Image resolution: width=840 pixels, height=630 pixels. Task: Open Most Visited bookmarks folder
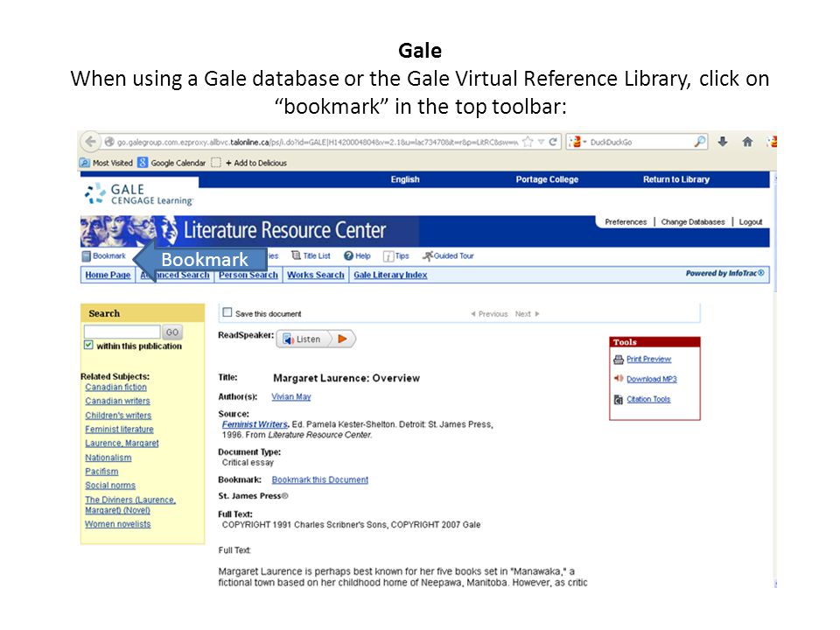[x=106, y=163]
